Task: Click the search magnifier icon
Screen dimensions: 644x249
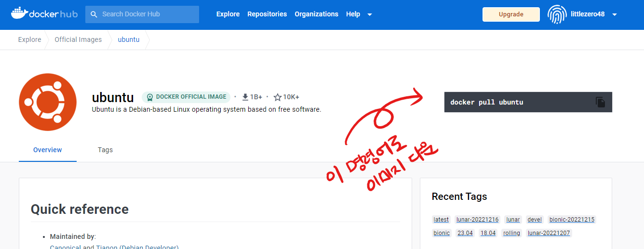Action: pos(94,14)
